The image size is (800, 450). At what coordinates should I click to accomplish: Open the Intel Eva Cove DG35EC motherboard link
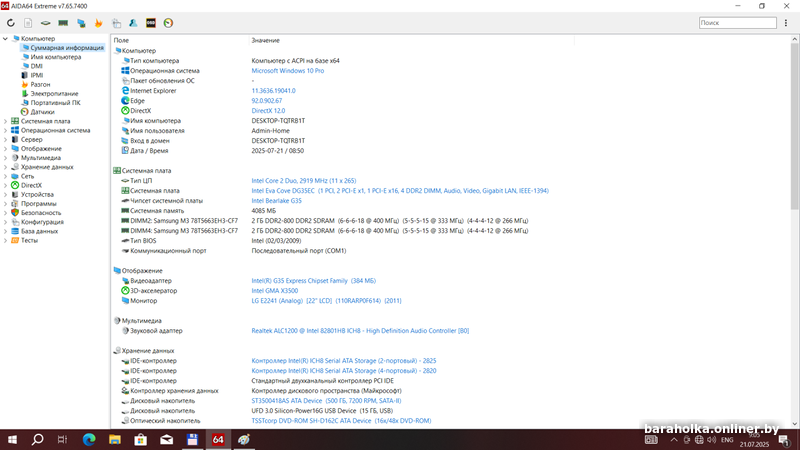pos(399,191)
